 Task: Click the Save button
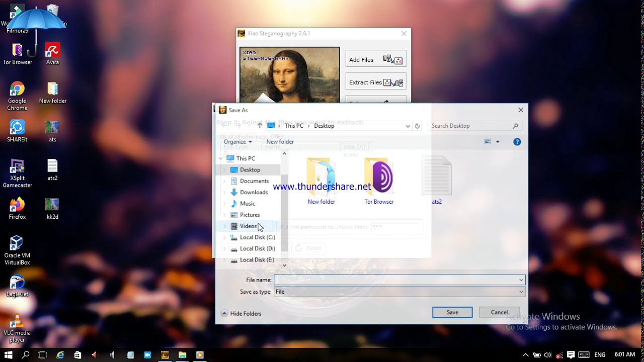tap(452, 312)
